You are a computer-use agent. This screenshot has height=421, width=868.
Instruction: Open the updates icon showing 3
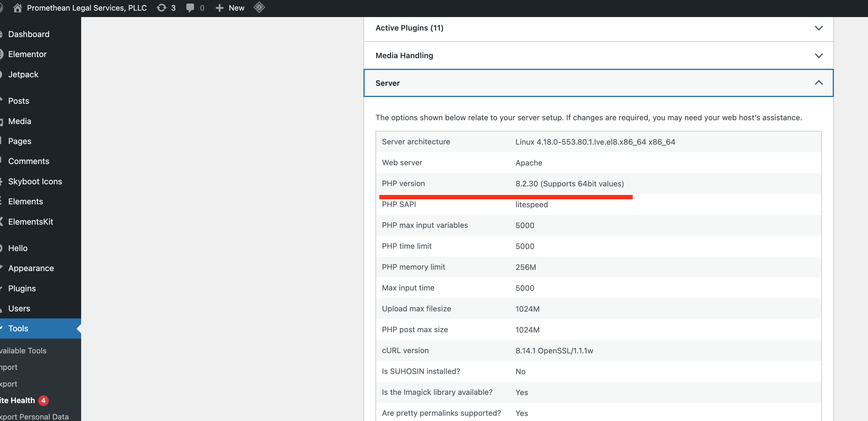[162, 8]
